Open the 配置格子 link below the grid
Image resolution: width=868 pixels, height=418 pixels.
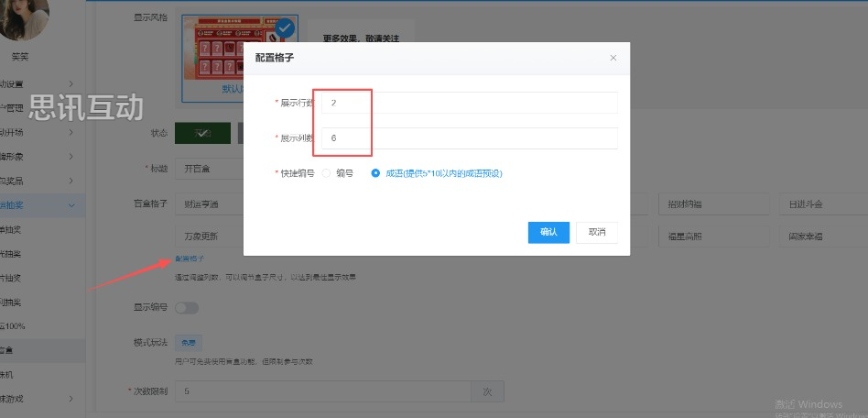click(190, 259)
